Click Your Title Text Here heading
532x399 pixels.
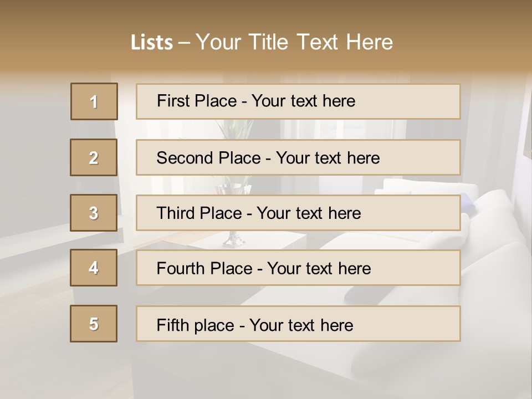click(x=294, y=42)
